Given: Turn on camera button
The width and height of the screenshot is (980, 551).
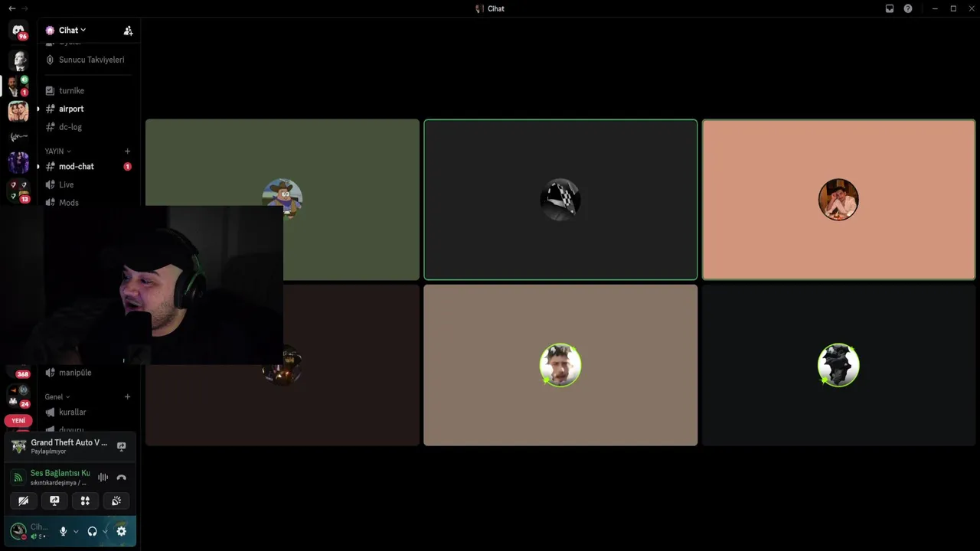Looking at the screenshot, I should tap(24, 500).
